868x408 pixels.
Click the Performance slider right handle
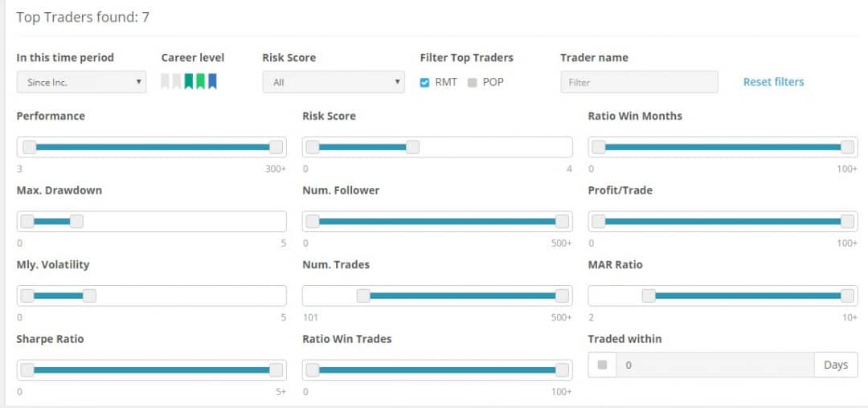(x=276, y=147)
